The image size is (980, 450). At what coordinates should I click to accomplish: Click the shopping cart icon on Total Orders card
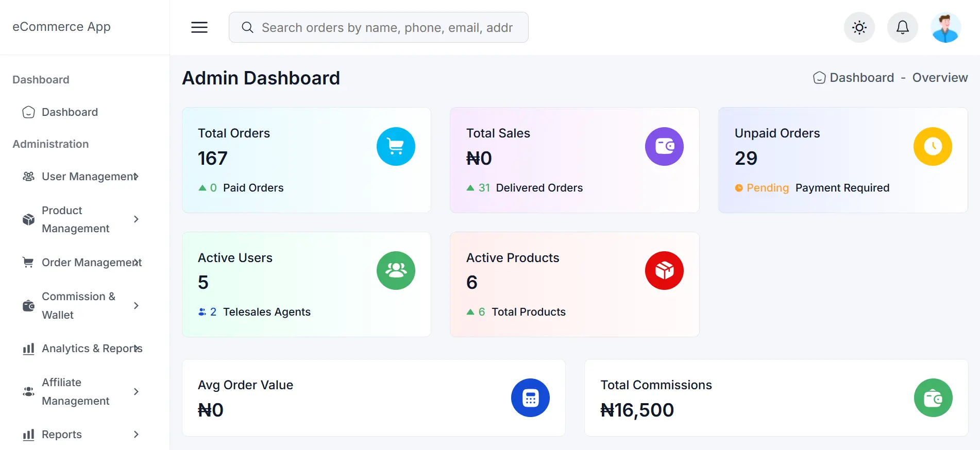(396, 146)
